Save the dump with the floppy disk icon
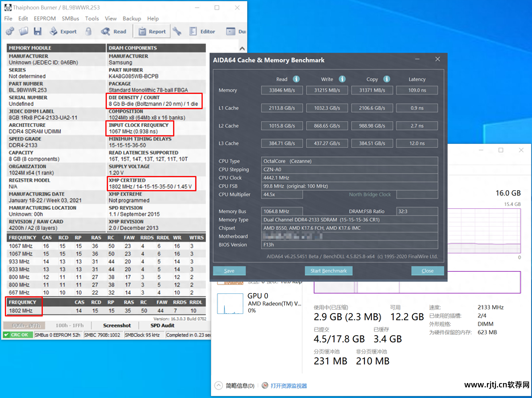532x398 pixels. (x=38, y=31)
